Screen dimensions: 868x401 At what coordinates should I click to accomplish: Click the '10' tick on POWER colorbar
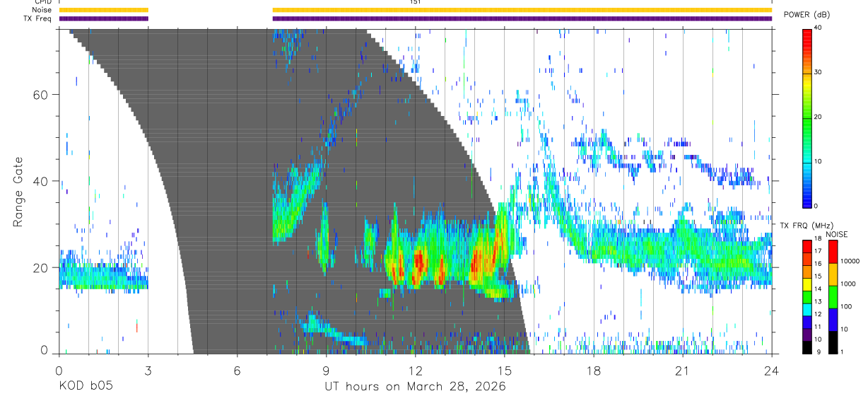(819, 161)
